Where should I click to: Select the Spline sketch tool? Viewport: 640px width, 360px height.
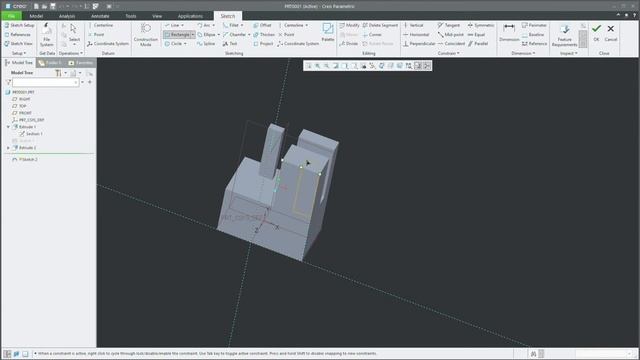pyautogui.click(x=206, y=44)
